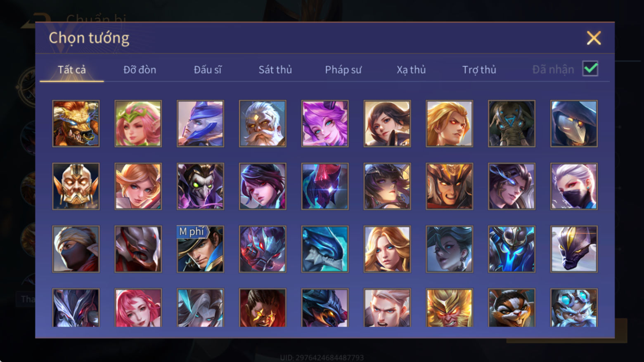Choose the plague doctor hooded hero
Viewport: 644px width, 362px height.
[x=574, y=124]
